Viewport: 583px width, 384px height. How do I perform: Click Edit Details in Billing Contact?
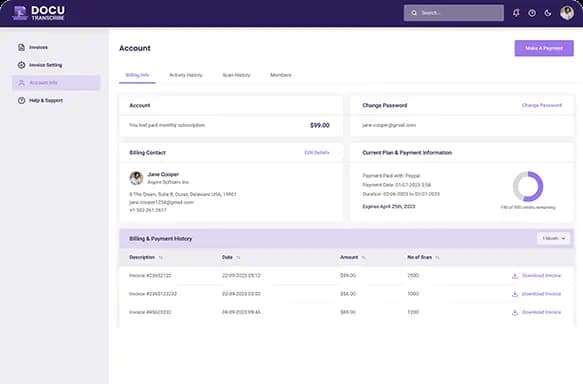tap(317, 153)
